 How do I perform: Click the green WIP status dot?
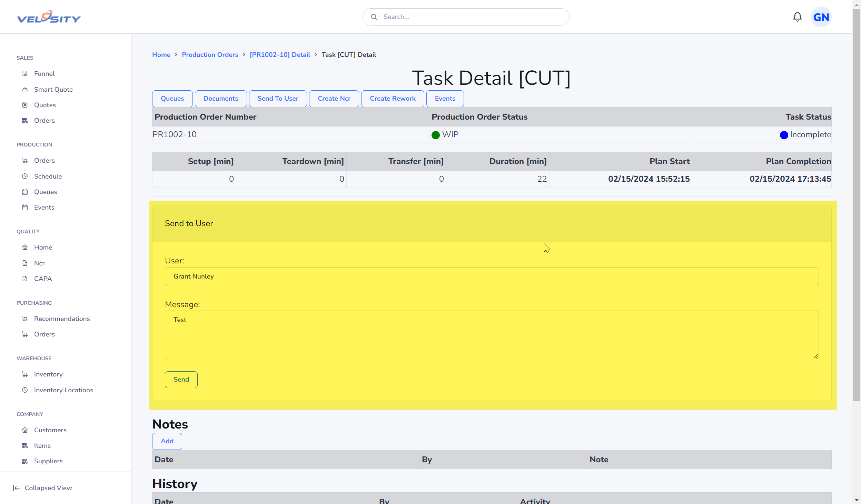(x=436, y=135)
